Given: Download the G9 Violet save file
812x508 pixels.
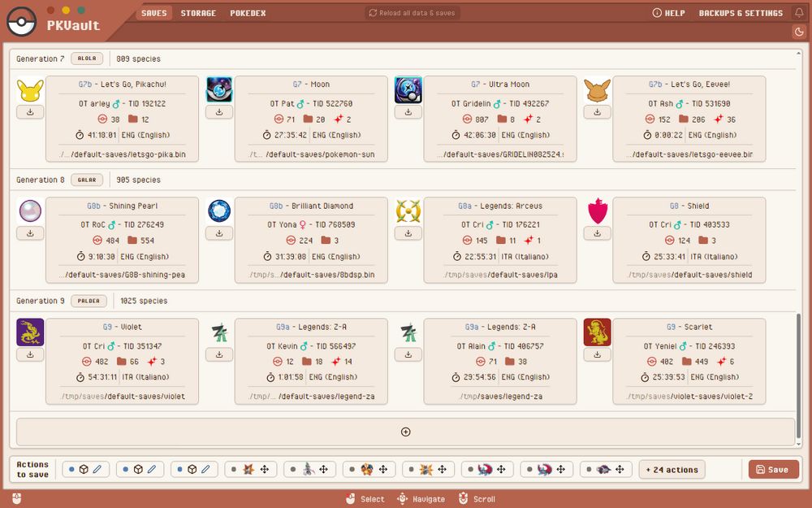Looking at the screenshot, I should pos(30,354).
